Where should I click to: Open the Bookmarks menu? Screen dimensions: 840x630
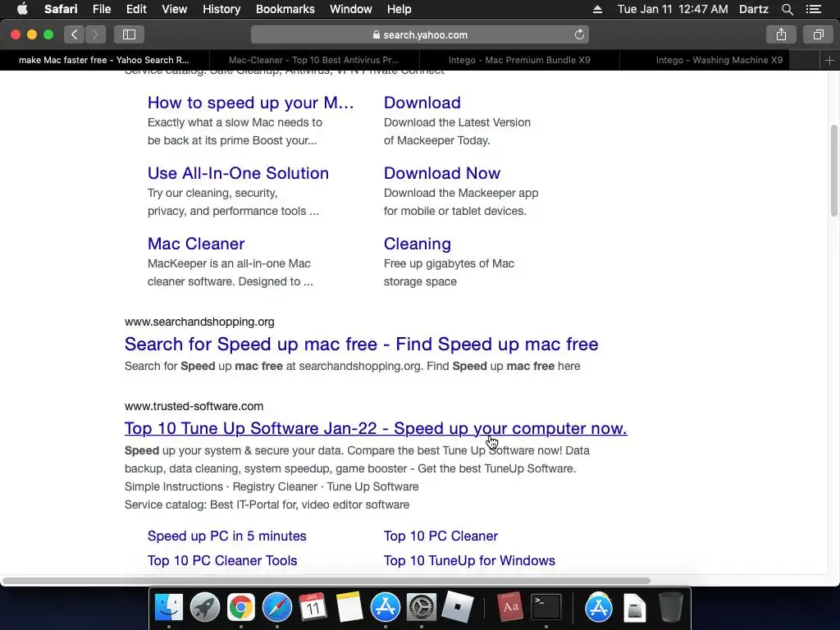point(285,9)
